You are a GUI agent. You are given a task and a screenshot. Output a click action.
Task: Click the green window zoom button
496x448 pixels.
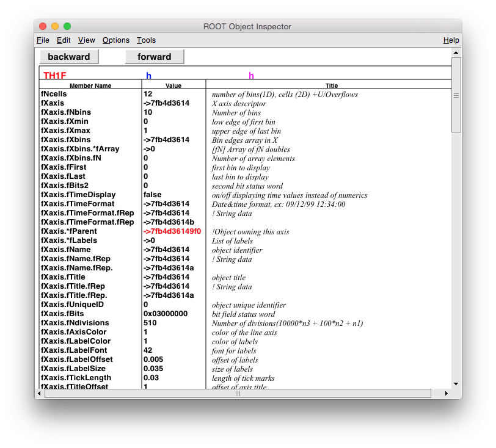pos(67,26)
